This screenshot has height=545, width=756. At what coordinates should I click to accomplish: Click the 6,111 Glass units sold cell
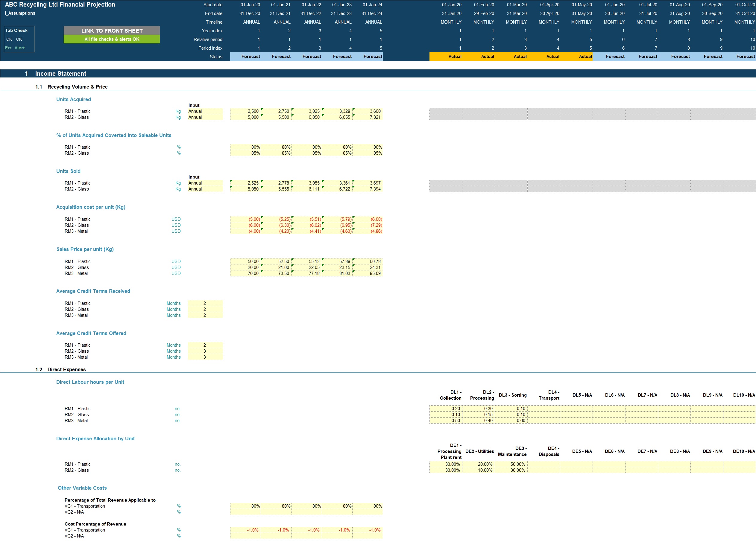[x=307, y=189]
